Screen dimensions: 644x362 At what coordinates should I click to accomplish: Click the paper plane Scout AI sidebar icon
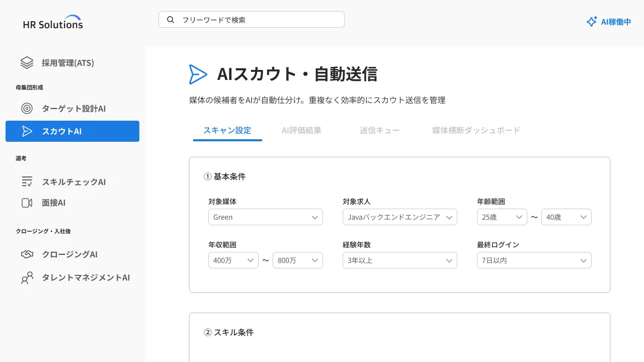tap(27, 131)
